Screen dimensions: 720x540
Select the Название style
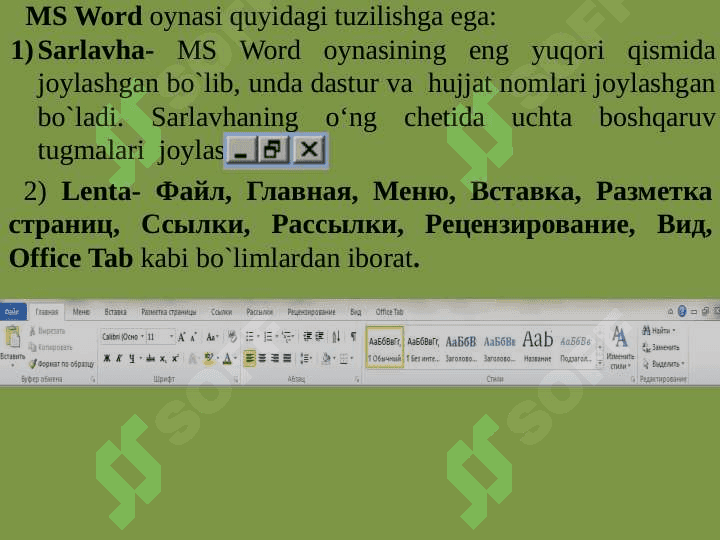coord(537,348)
